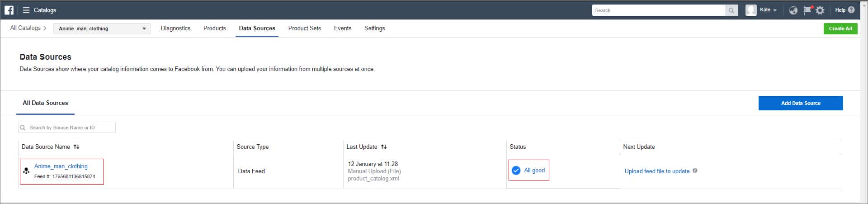Image resolution: width=868 pixels, height=204 pixels.
Task: Click the All good status checkmark
Action: [x=516, y=171]
